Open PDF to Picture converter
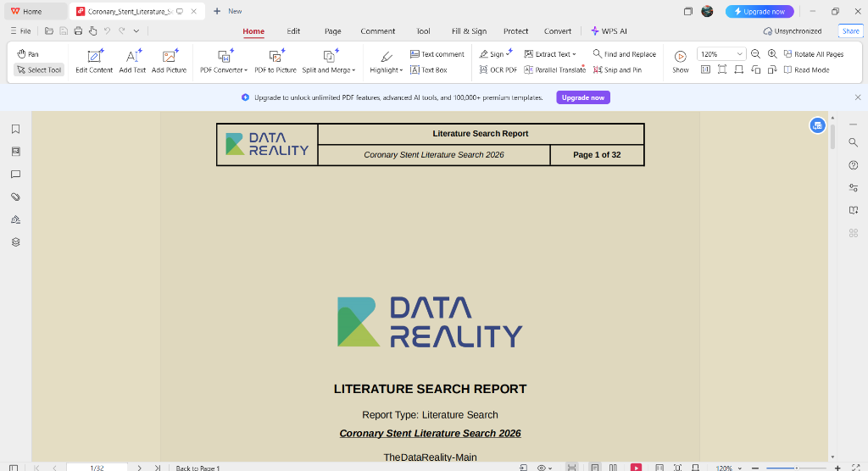The height and width of the screenshot is (471, 868). point(275,62)
